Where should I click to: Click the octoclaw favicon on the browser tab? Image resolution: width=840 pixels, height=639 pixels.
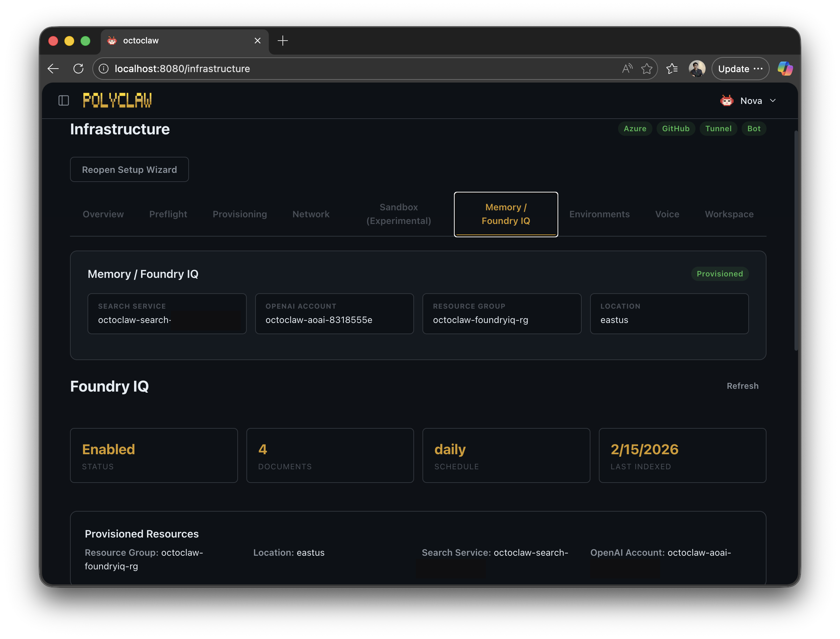tap(112, 41)
